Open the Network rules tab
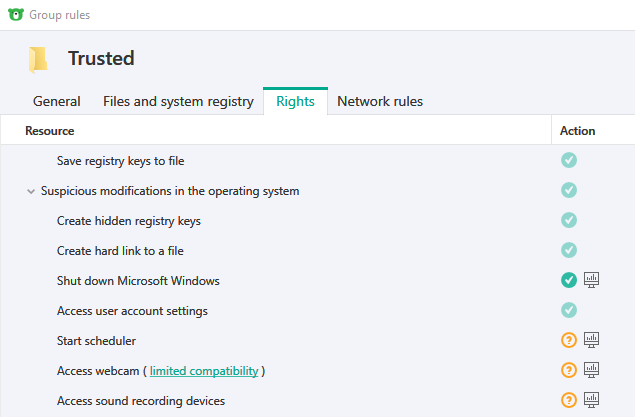Viewport: 635px width, 417px height. [x=380, y=101]
